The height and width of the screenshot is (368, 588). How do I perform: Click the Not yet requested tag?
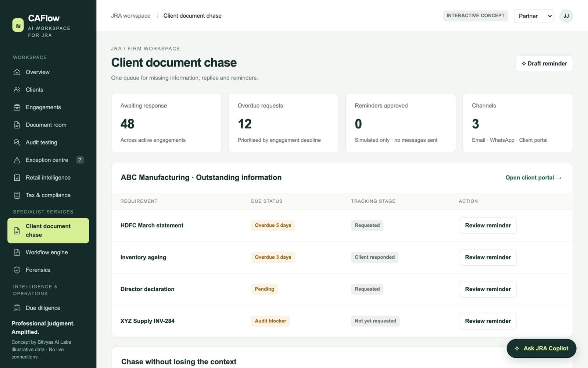click(375, 321)
